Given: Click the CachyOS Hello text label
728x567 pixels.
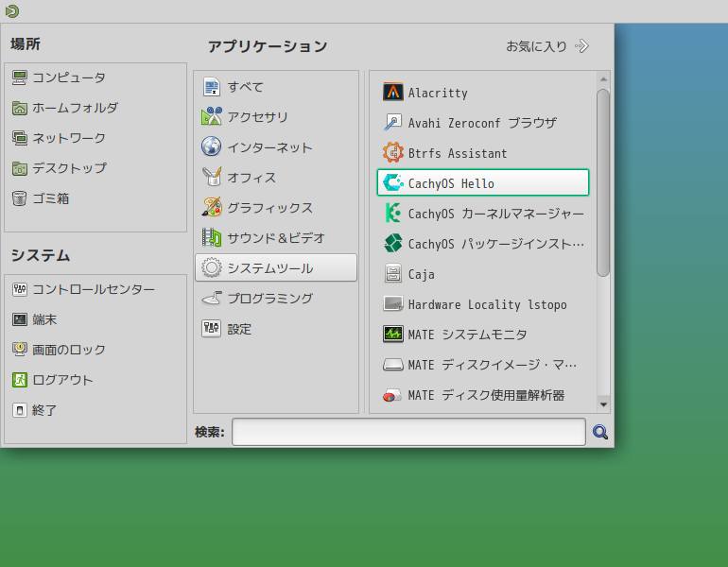Looking at the screenshot, I should point(451,183).
